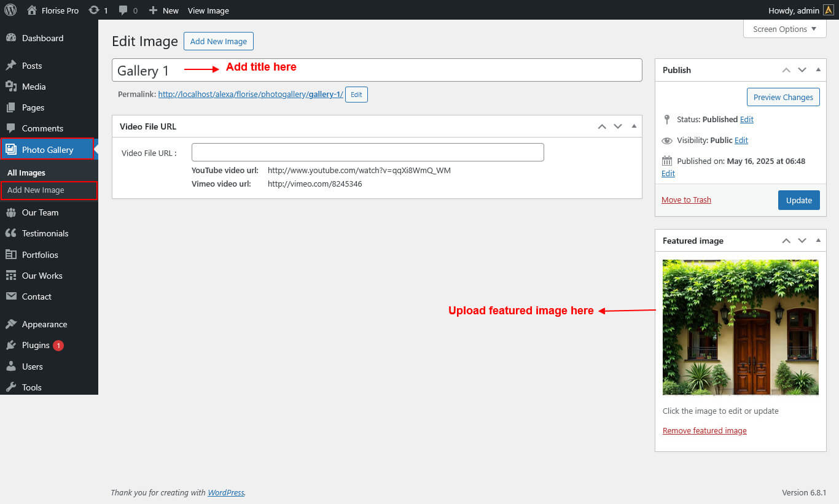Viewport: 839px width, 504px height.
Task: Click the featured image thumbnail
Action: coord(740,327)
